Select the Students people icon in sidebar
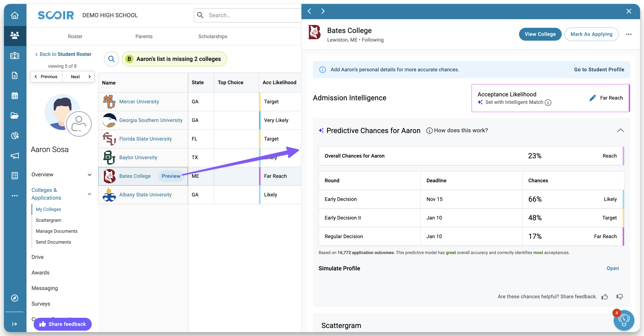Screen dimensions: 644x336 coord(15,35)
